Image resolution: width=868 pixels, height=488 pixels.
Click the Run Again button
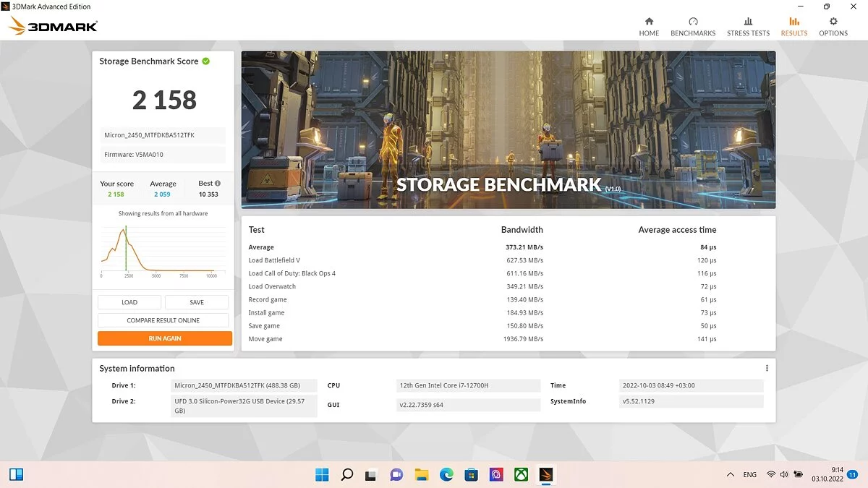click(165, 338)
